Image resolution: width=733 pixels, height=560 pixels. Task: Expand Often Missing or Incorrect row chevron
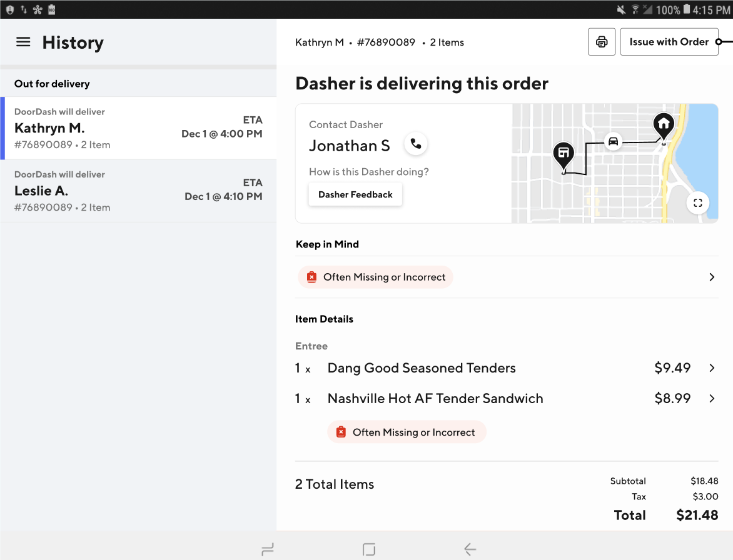coord(712,277)
